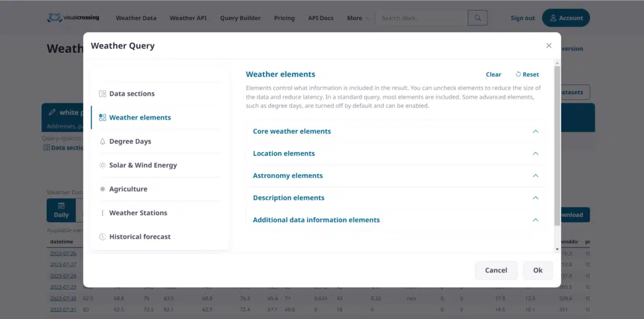Toggle Additional data information elements chevron
The image size is (644, 319).
pyautogui.click(x=536, y=220)
